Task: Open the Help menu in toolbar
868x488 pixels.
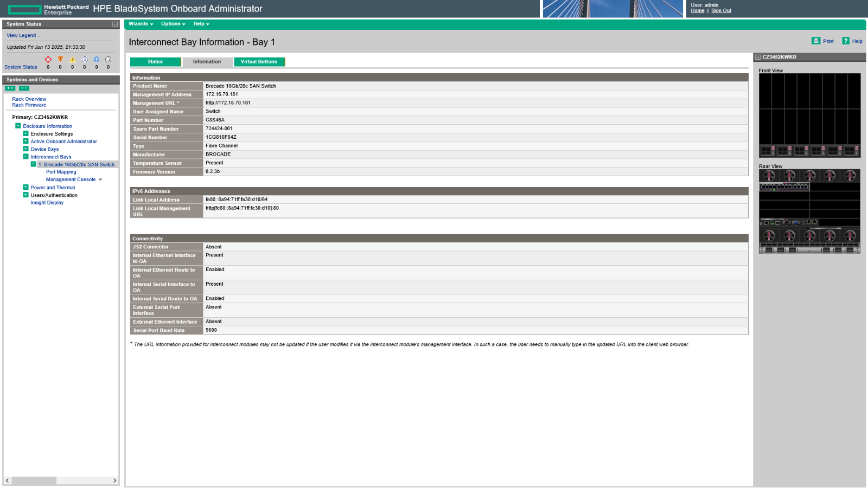Action: click(201, 24)
